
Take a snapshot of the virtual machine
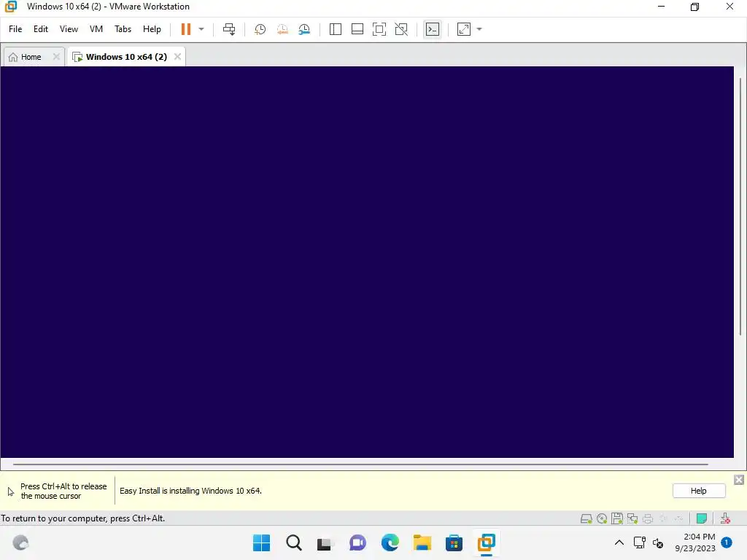[260, 29]
